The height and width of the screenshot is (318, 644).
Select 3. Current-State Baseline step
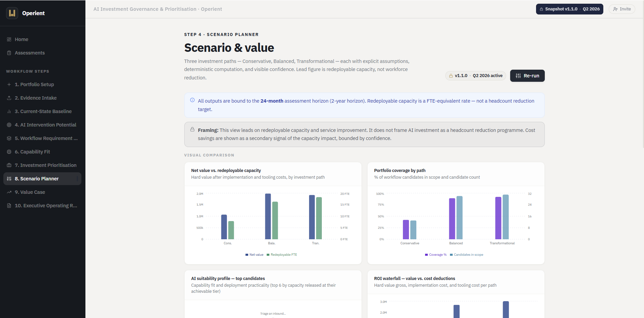coord(42,111)
